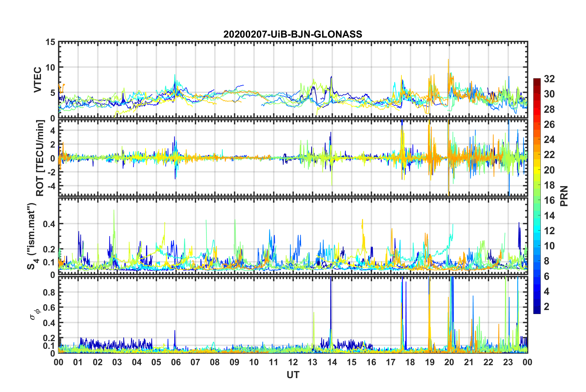Click x-axis hour label 17
The height and width of the screenshot is (392, 586).
pyautogui.click(x=391, y=362)
